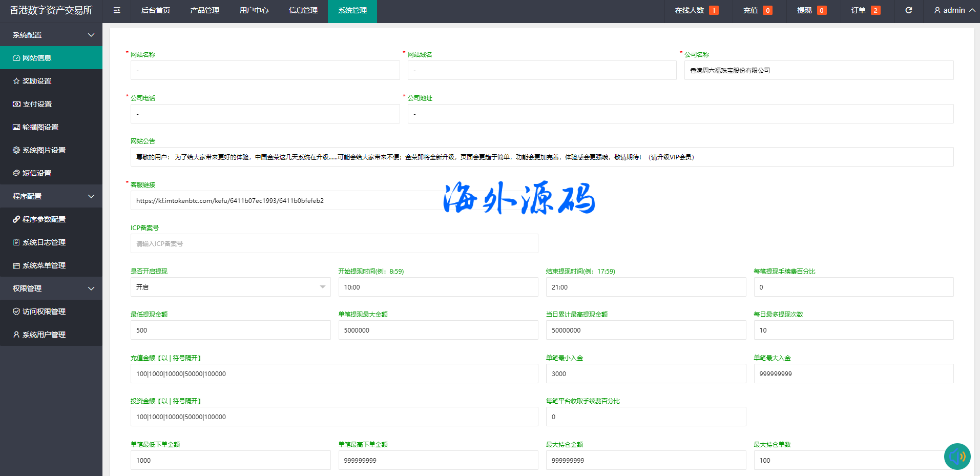Screen dimensions: 980x476
Task: Open the 是否开启提现 dropdown
Action: [231, 287]
